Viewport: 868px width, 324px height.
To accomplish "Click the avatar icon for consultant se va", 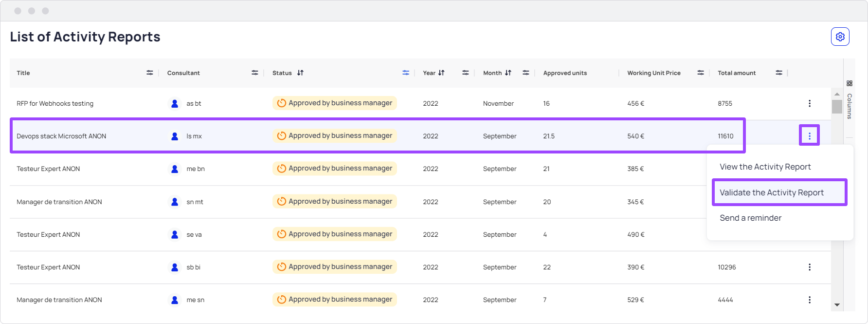I will tap(175, 234).
